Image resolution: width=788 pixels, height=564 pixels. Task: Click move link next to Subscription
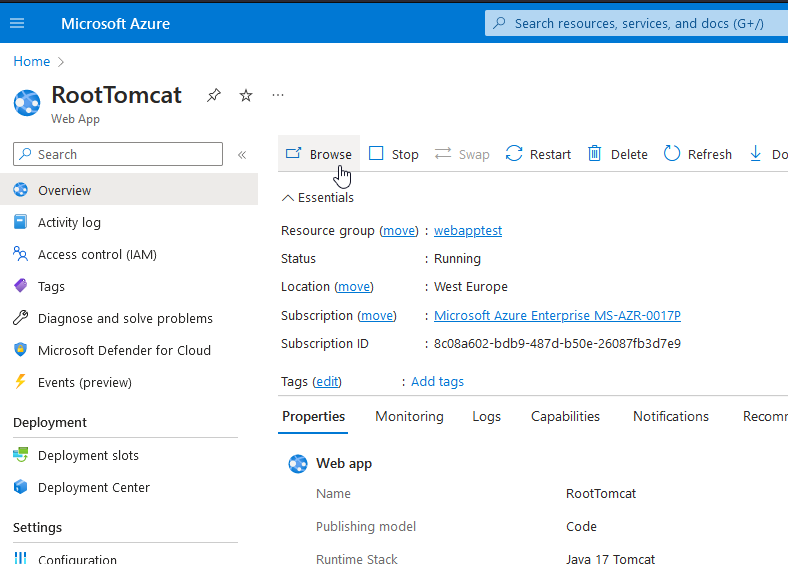pos(377,316)
